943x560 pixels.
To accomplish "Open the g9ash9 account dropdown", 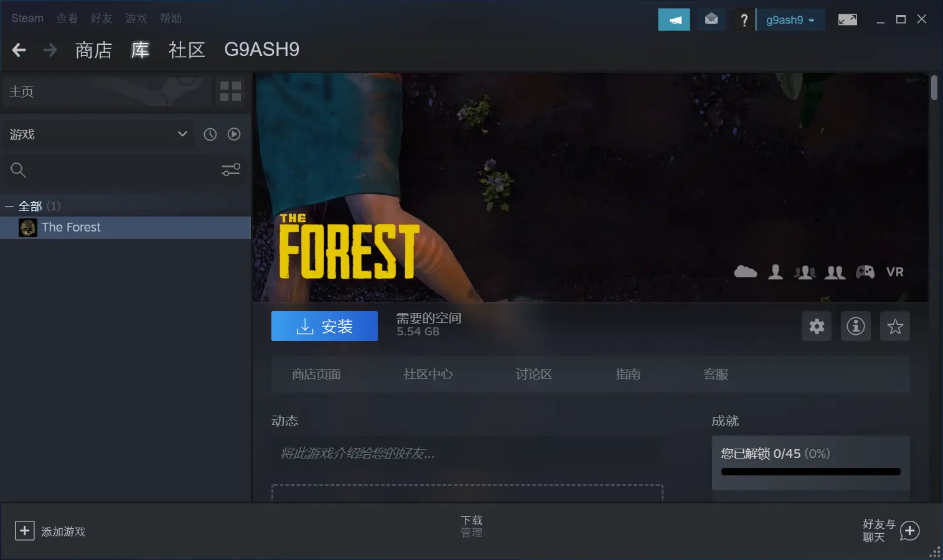I will pyautogui.click(x=791, y=20).
